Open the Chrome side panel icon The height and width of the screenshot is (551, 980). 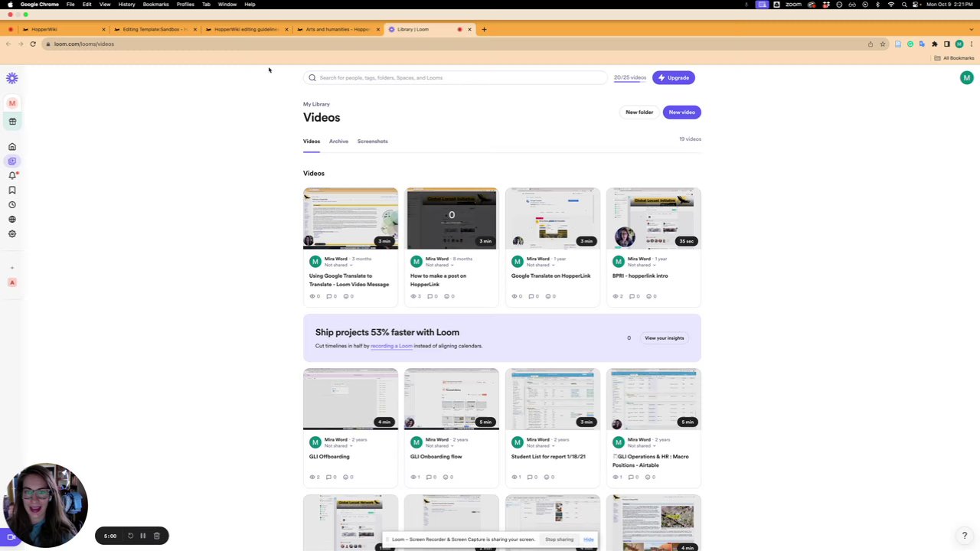pyautogui.click(x=946, y=44)
